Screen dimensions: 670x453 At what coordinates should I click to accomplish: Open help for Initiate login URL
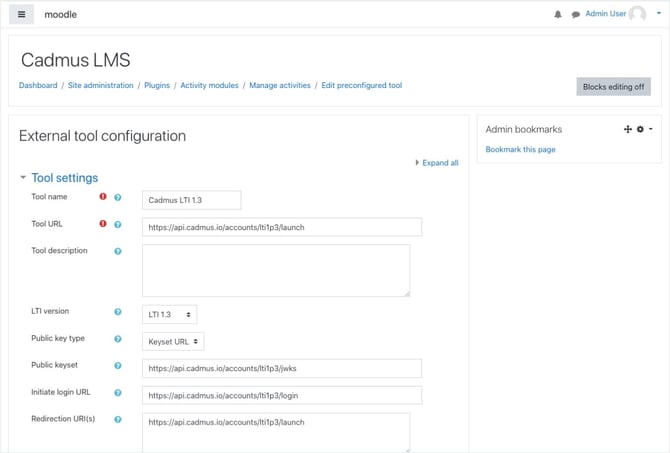coord(118,393)
